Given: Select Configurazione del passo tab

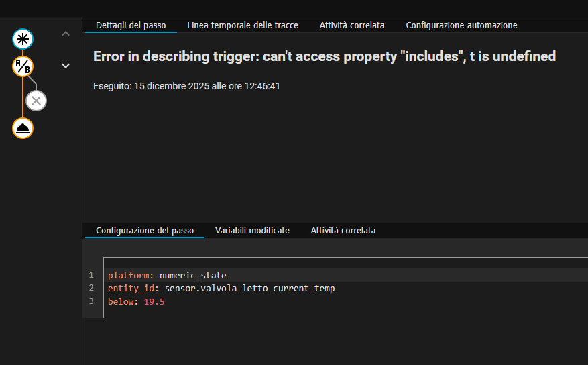Looking at the screenshot, I should click(x=145, y=230).
